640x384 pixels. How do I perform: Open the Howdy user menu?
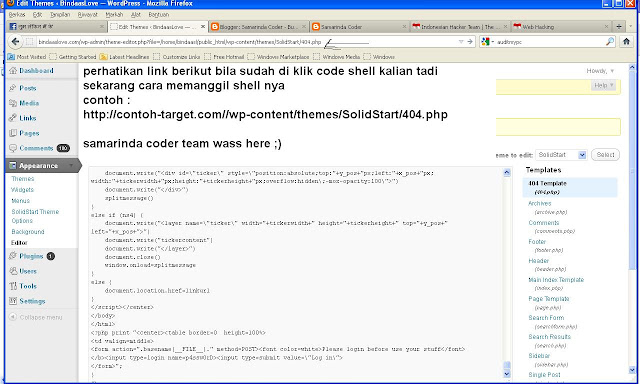pos(600,71)
